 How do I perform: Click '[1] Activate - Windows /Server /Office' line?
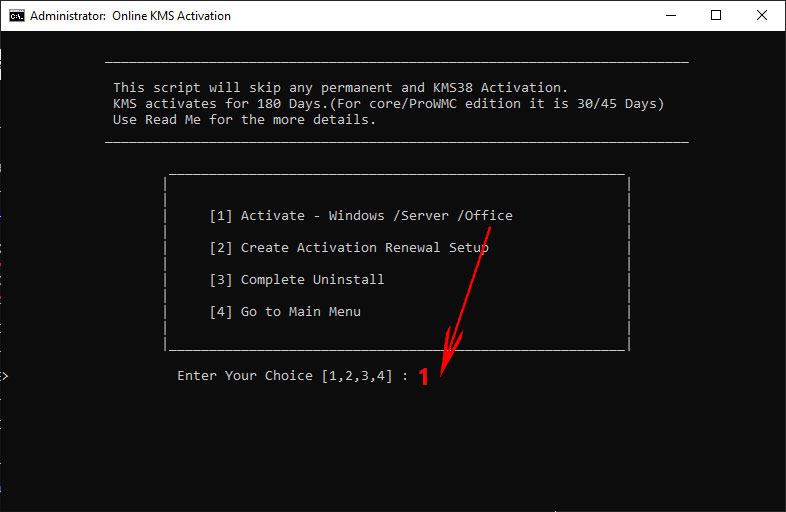pyautogui.click(x=361, y=216)
